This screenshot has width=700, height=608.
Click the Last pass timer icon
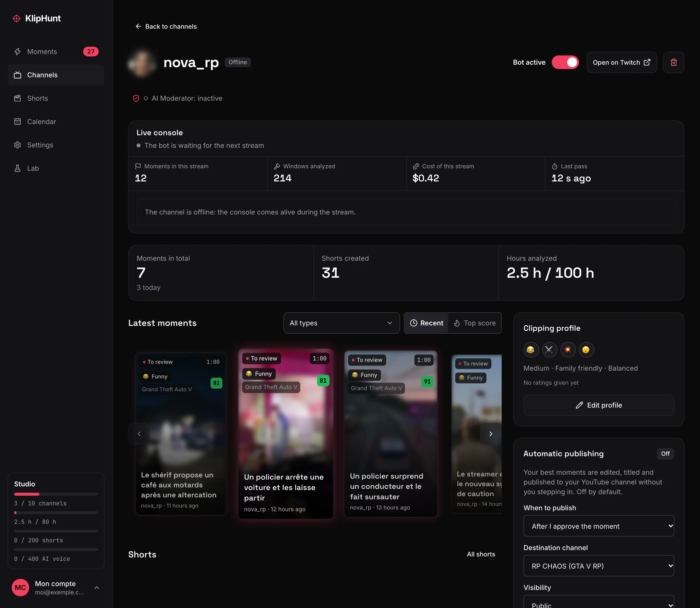(x=554, y=166)
